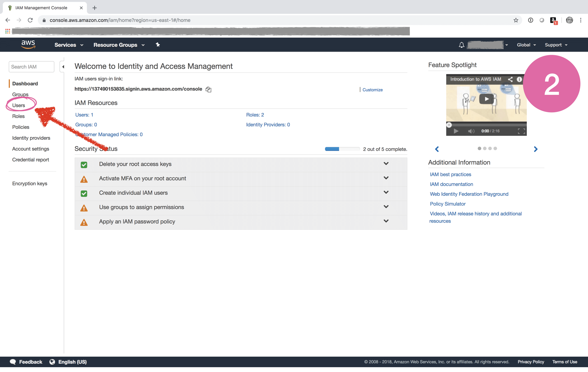Open Account settings in the sidebar
This screenshot has width=588, height=372.
pyautogui.click(x=31, y=149)
